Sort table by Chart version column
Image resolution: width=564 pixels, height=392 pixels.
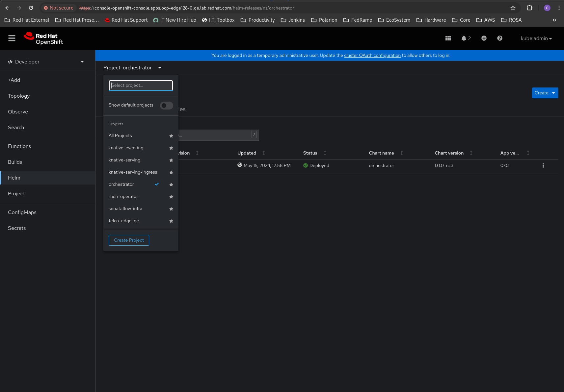pos(449,153)
